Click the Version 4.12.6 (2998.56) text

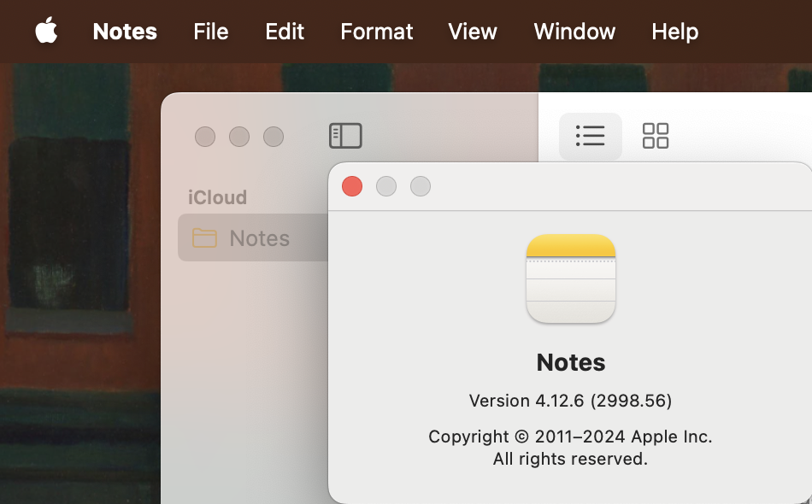pos(570,401)
